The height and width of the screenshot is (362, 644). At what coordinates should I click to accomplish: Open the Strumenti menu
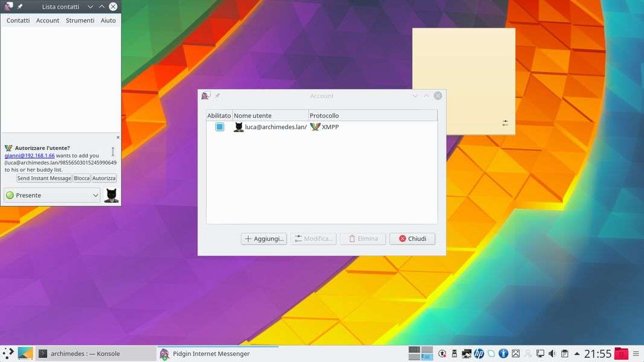pyautogui.click(x=80, y=20)
